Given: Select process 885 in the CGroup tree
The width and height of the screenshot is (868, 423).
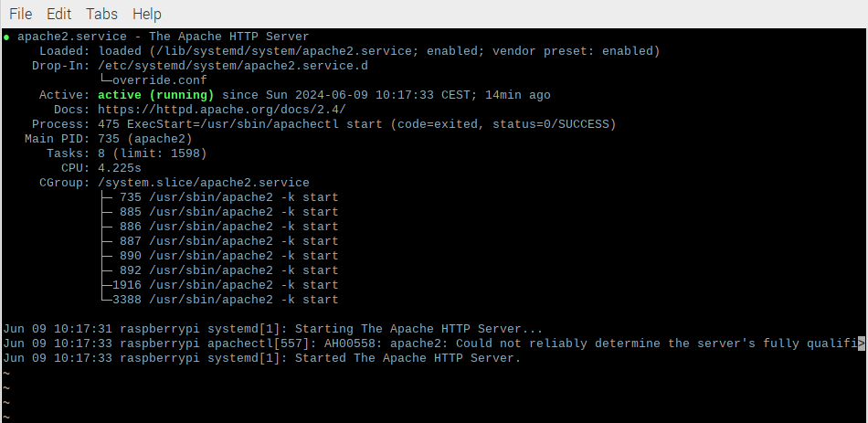Looking at the screenshot, I should [x=228, y=212].
